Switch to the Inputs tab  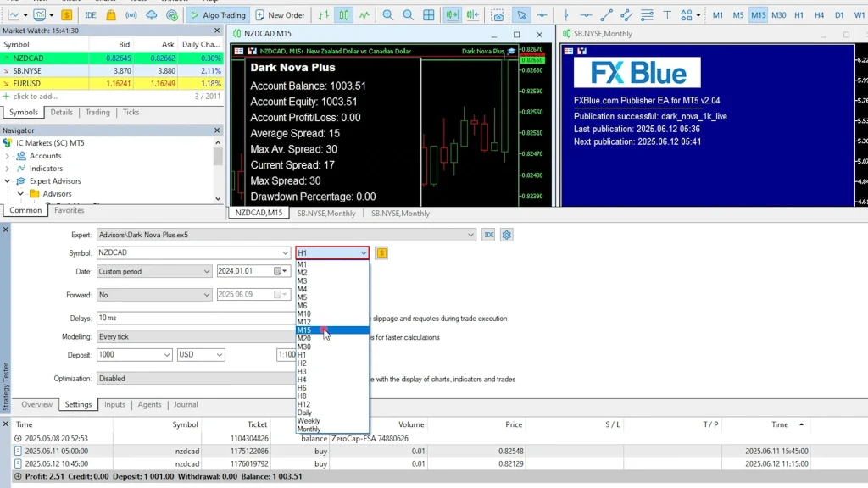pos(114,405)
